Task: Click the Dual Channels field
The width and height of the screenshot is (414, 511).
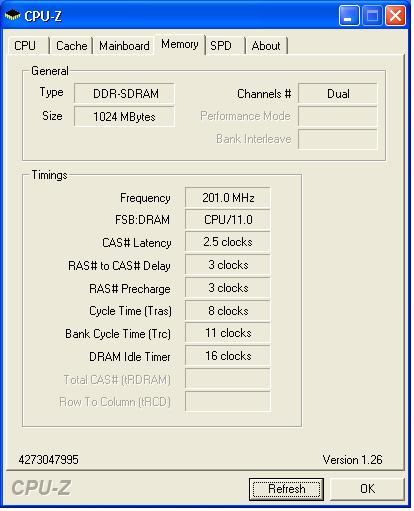Action: click(x=338, y=94)
